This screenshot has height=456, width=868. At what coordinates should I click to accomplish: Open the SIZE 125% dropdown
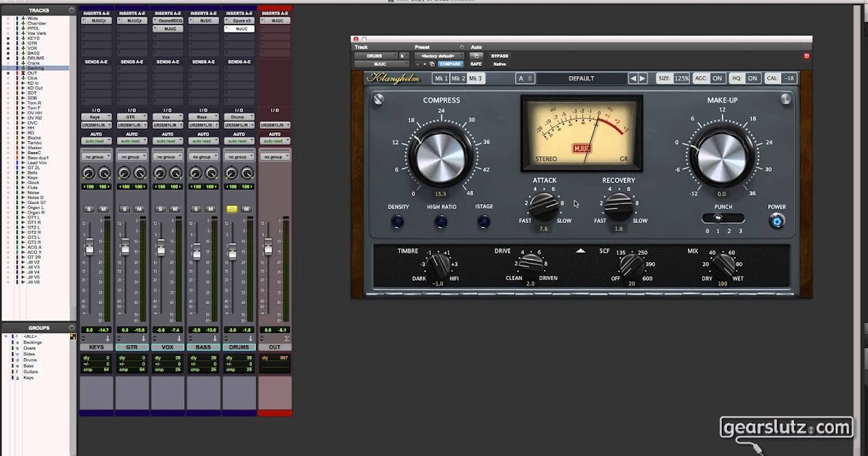[681, 78]
